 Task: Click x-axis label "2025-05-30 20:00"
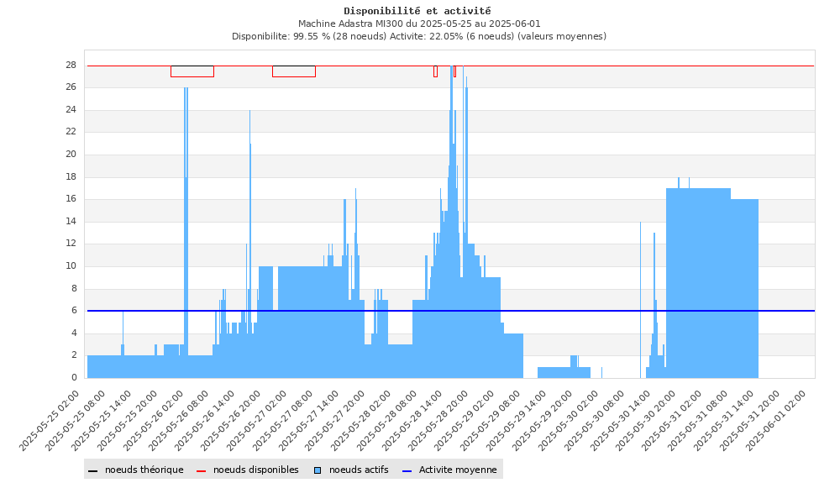(x=646, y=421)
